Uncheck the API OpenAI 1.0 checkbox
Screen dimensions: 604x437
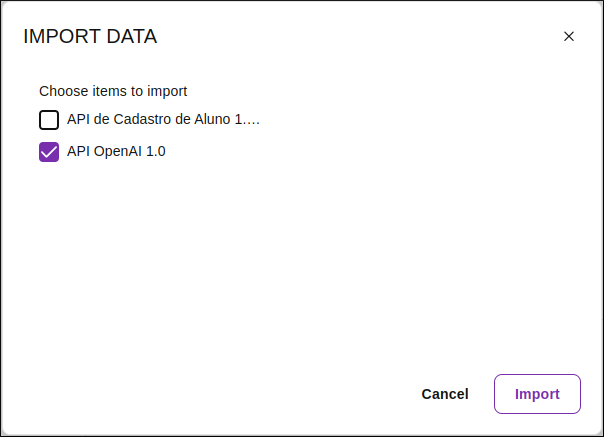pyautogui.click(x=49, y=152)
